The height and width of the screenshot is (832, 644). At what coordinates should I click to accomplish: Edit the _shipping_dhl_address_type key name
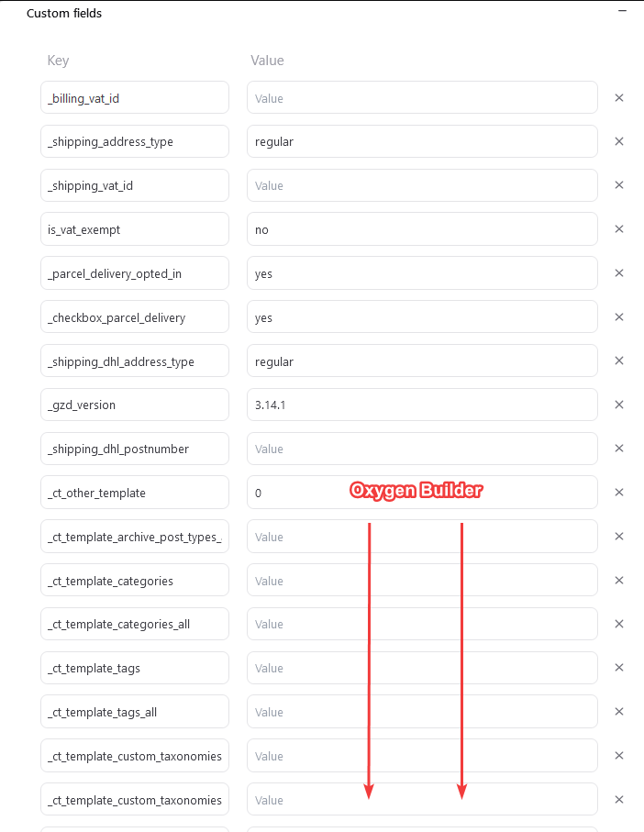135,361
